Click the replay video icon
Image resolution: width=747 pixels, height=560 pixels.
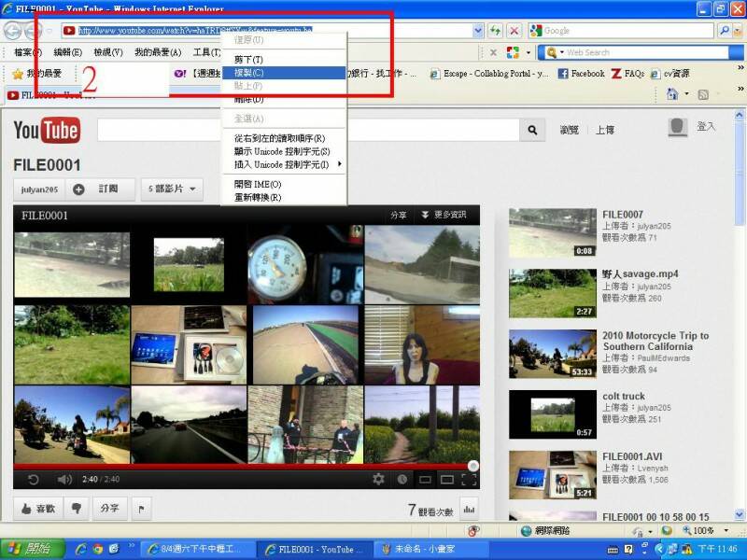33,479
